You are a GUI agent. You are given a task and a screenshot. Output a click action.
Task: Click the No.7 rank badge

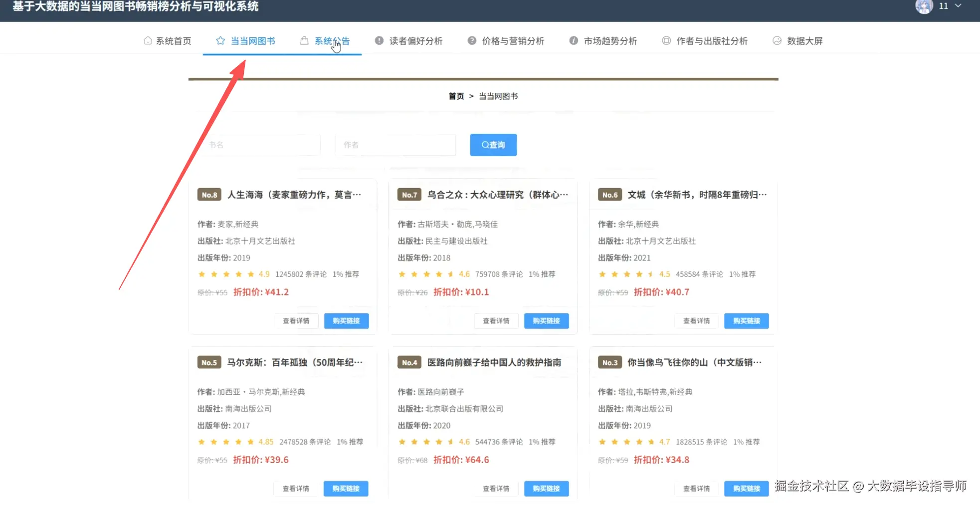[x=409, y=195]
